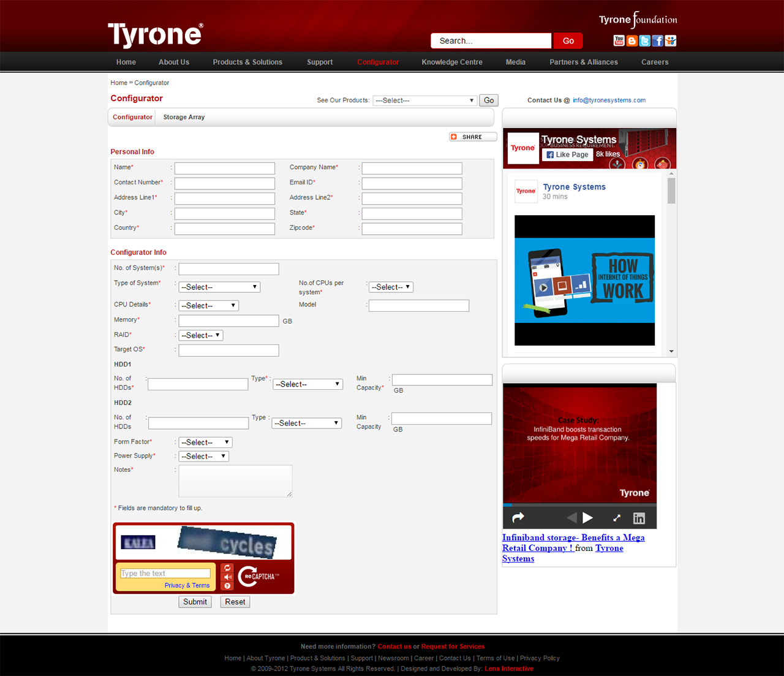Click the Reset button
784x676 pixels.
(235, 602)
